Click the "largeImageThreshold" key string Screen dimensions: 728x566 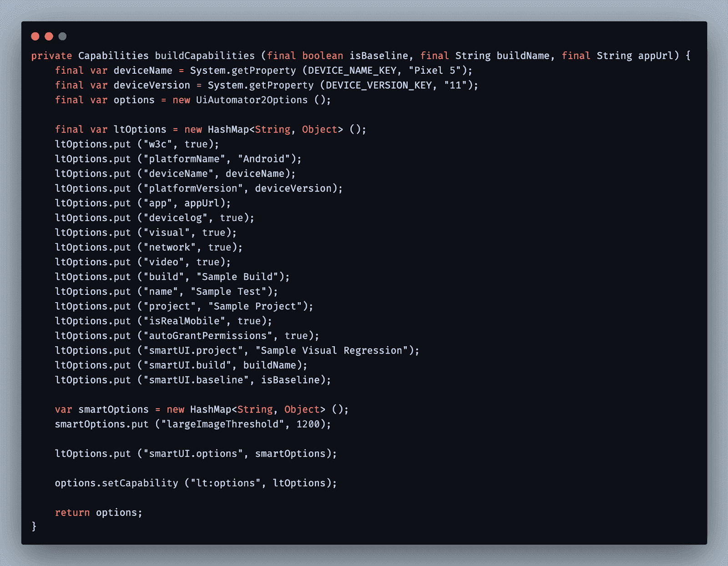tap(225, 424)
